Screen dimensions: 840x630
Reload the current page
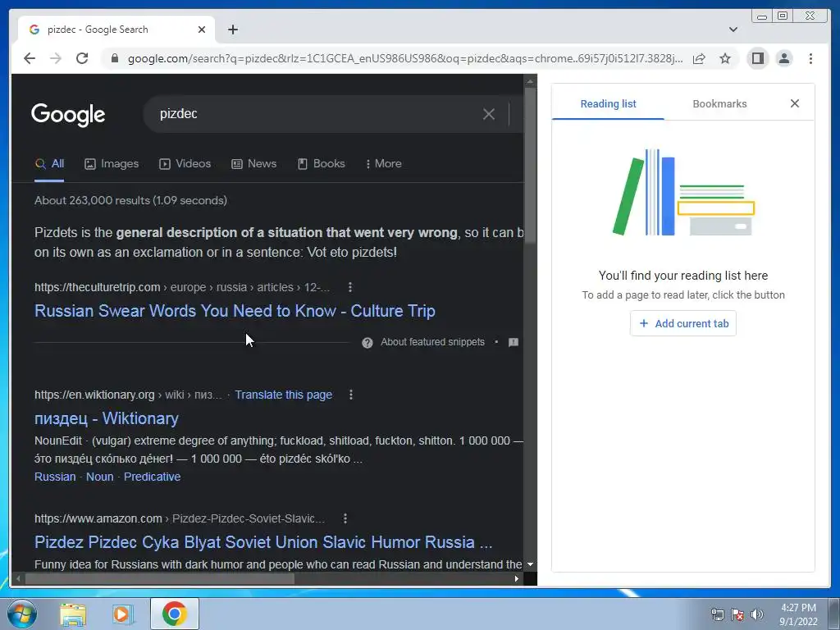(82, 58)
